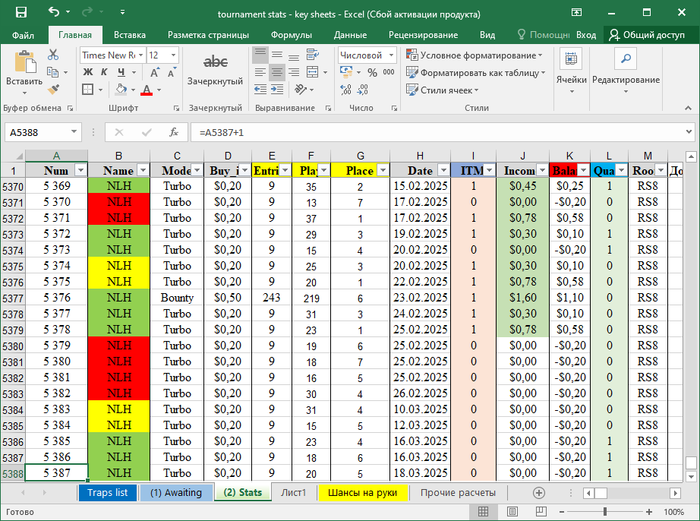Viewport: 700px width, 521px height.
Task: Open Числовой number format dropdown
Action: 391,55
